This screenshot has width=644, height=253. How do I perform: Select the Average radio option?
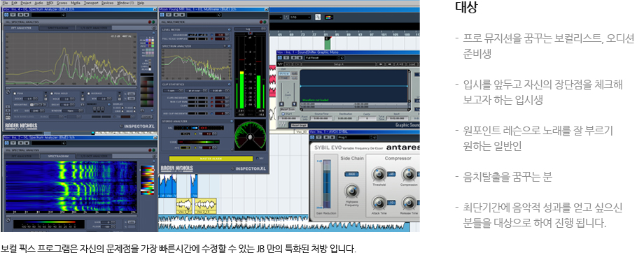pyautogui.click(x=89, y=93)
